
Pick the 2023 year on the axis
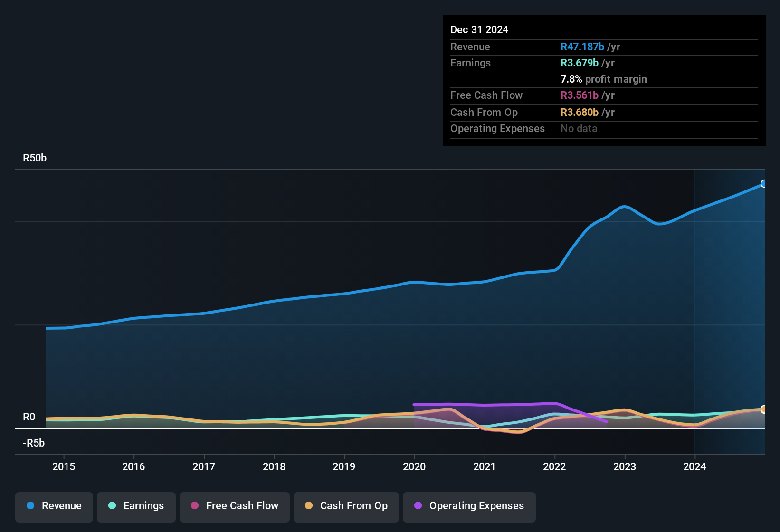625,466
